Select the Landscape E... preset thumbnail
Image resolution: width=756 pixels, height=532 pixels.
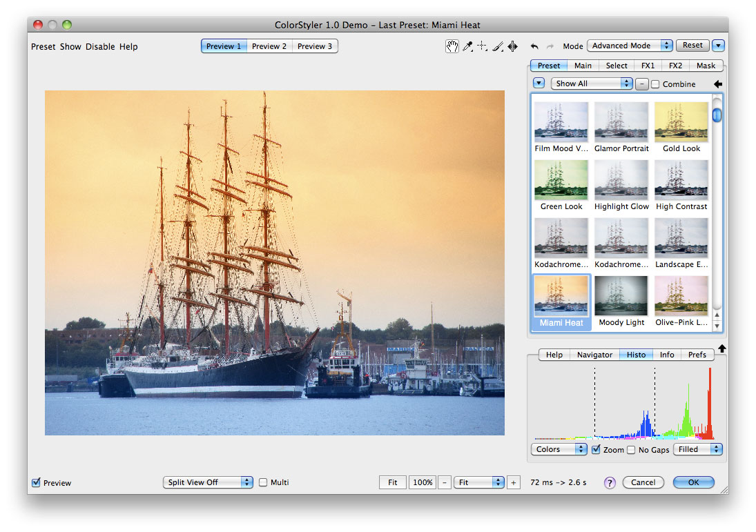pyautogui.click(x=681, y=238)
